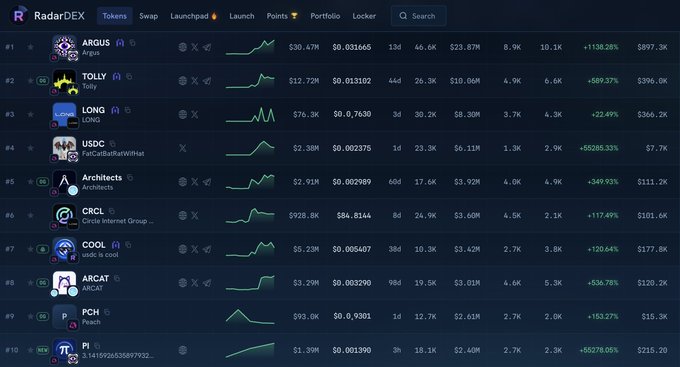The height and width of the screenshot is (367, 680).
Task: Open the COOL X profile icon
Action: point(195,249)
